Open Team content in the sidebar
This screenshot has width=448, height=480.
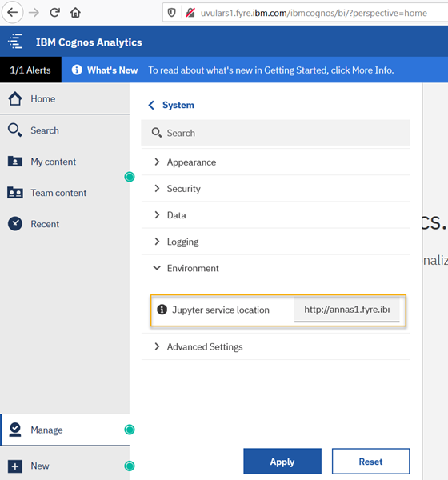point(65,193)
